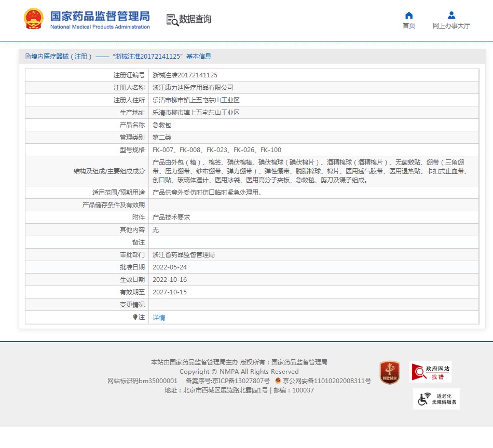Click the document icon before 境内医疗器械
The height and width of the screenshot is (448, 493).
tap(28, 56)
